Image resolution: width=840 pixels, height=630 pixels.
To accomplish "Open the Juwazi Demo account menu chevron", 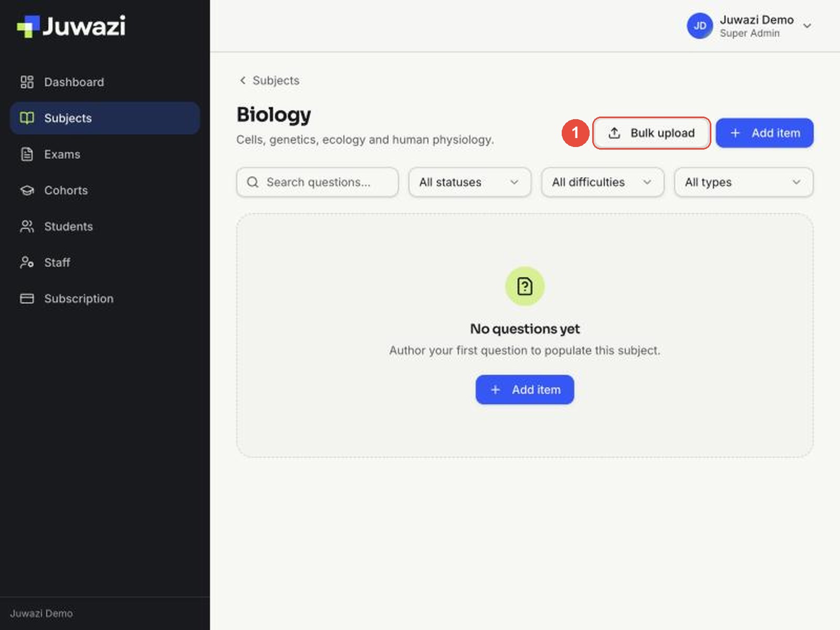I will click(807, 26).
